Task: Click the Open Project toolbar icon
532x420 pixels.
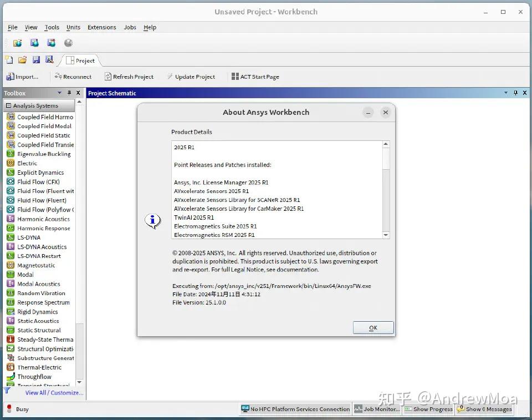Action: click(x=22, y=59)
